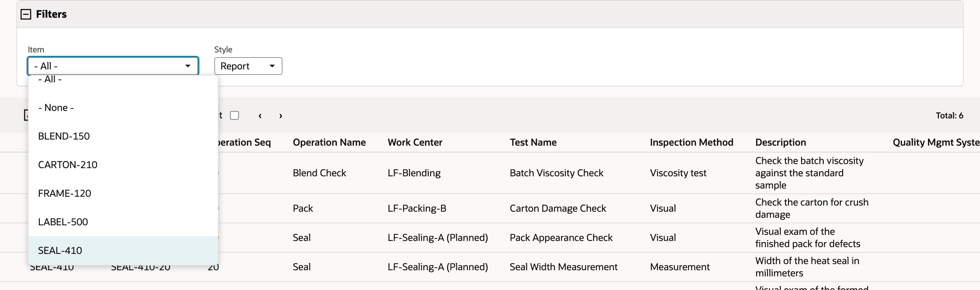Select FRAME-120 from the Item list
This screenshot has height=290, width=980.
pos(123,193)
